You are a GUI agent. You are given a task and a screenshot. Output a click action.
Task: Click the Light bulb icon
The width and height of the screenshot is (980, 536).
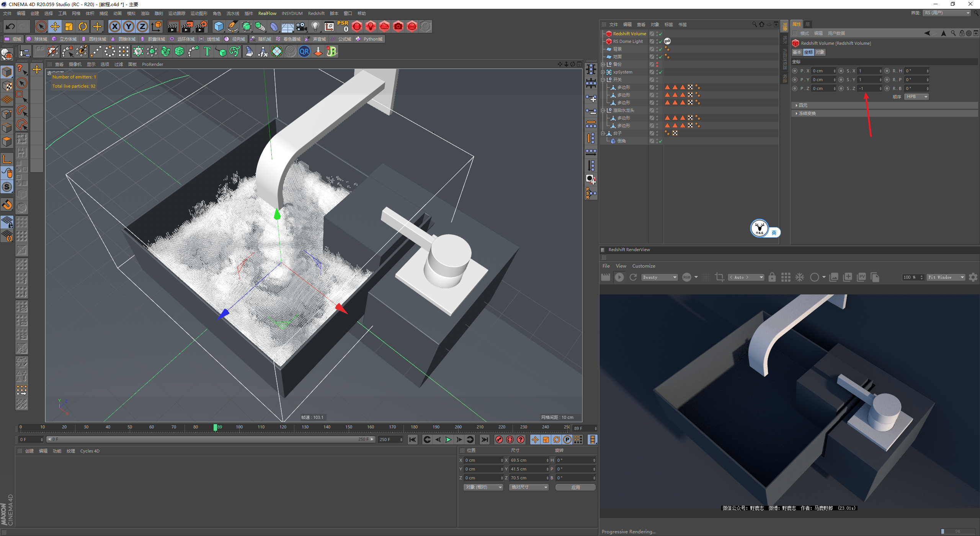315,26
